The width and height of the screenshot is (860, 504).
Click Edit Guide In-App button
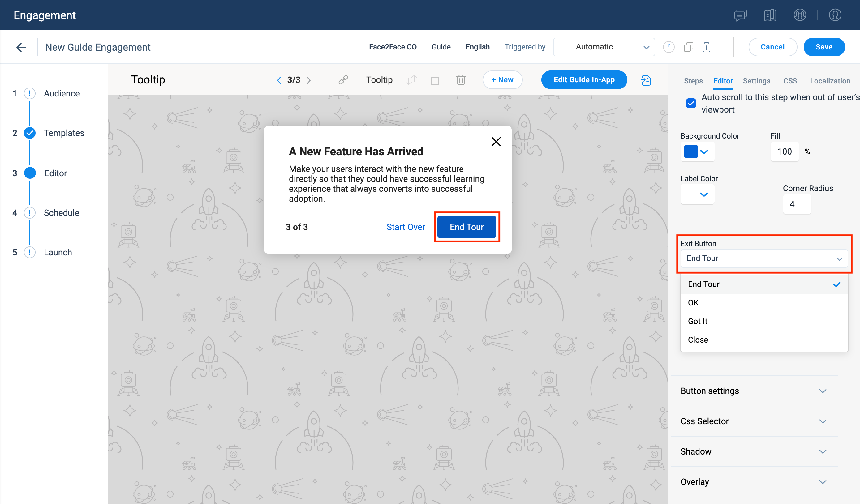click(x=584, y=80)
